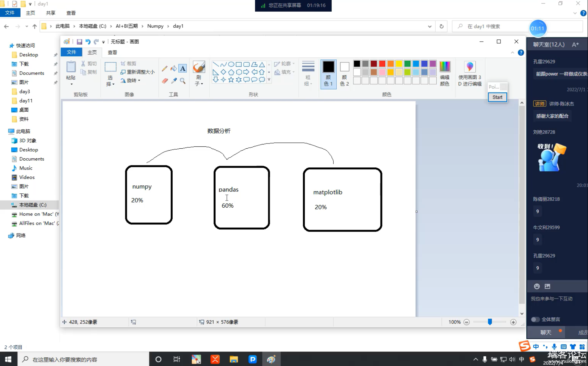Select the Text tool in Paint

pyautogui.click(x=183, y=68)
